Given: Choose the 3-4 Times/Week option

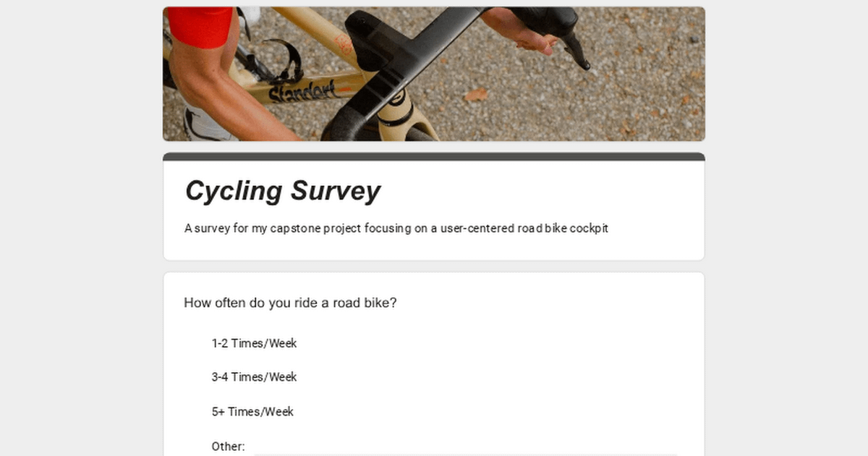Looking at the screenshot, I should point(254,377).
